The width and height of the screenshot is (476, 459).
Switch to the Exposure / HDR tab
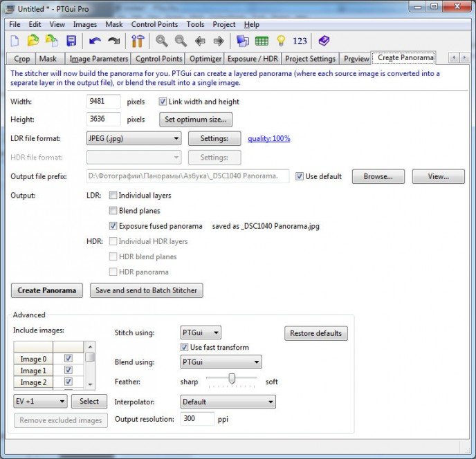click(253, 59)
